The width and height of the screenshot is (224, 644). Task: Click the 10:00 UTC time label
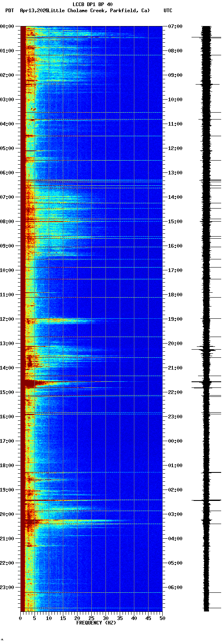pyautogui.click(x=175, y=100)
